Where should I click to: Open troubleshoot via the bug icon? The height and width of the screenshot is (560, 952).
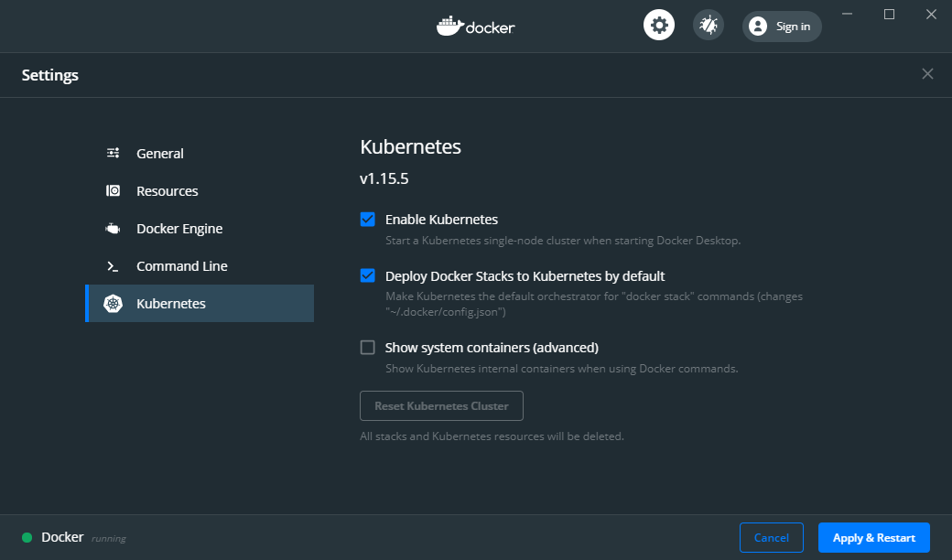(x=708, y=26)
